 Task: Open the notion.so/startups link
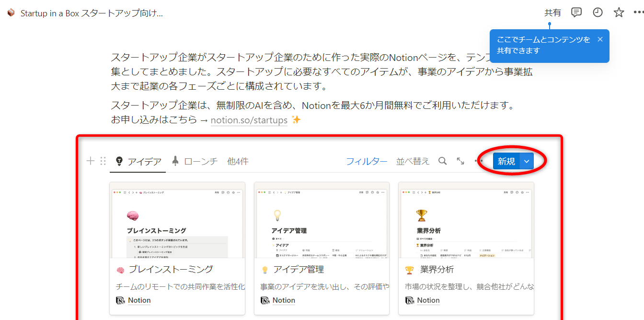[x=249, y=120]
